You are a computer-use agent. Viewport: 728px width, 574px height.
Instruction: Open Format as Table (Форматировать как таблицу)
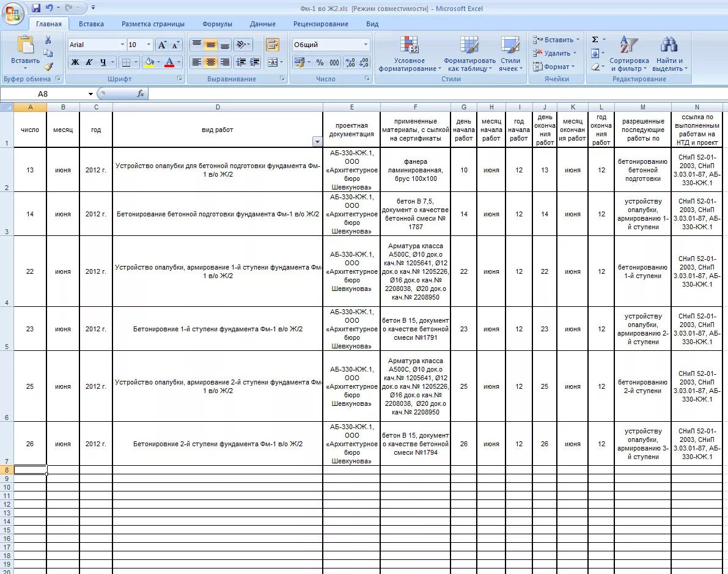pyautogui.click(x=469, y=54)
